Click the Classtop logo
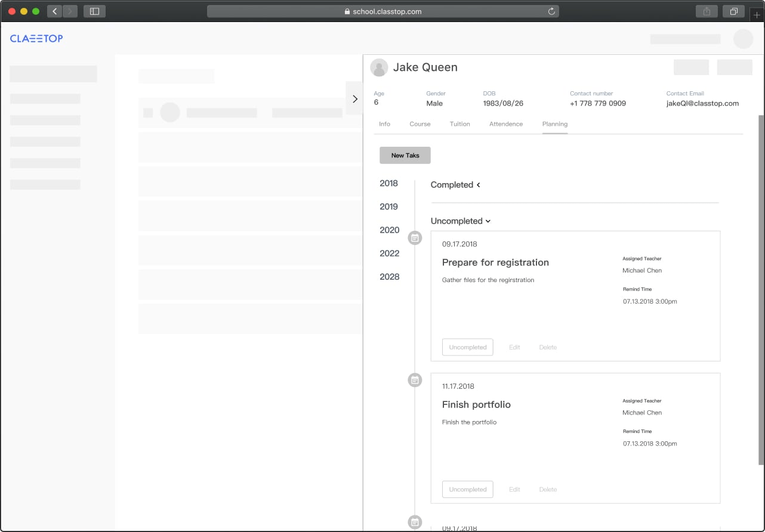Image resolution: width=765 pixels, height=532 pixels. [x=36, y=39]
